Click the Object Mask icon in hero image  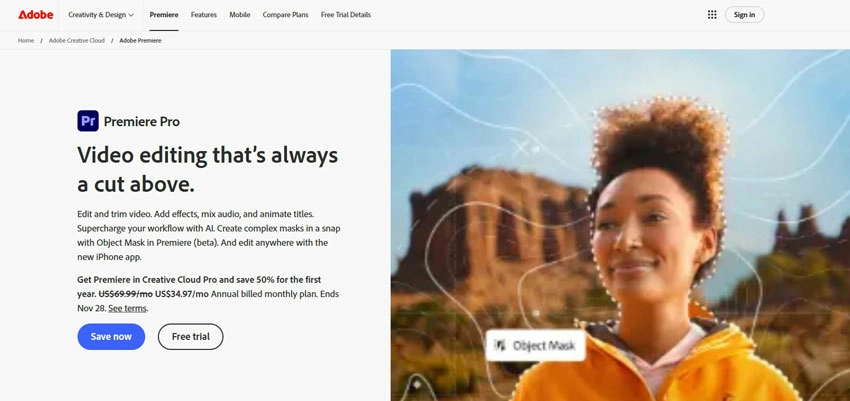[501, 345]
